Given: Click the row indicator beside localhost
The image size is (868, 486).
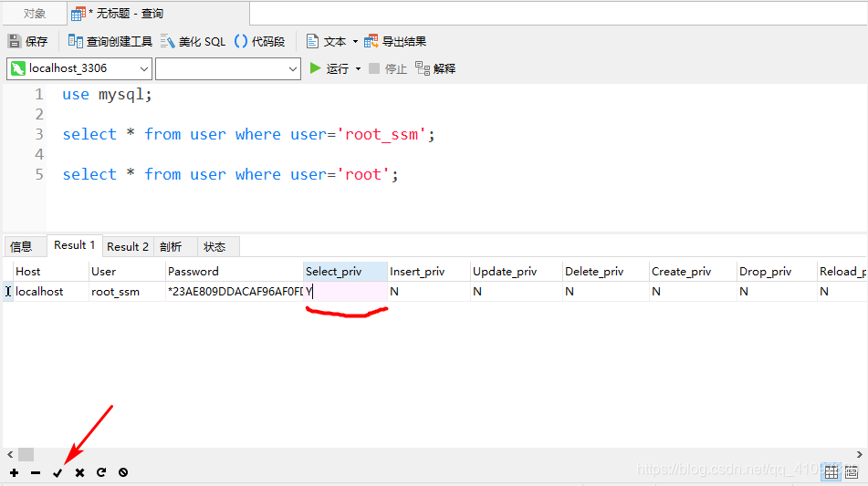Looking at the screenshot, I should tap(7, 292).
